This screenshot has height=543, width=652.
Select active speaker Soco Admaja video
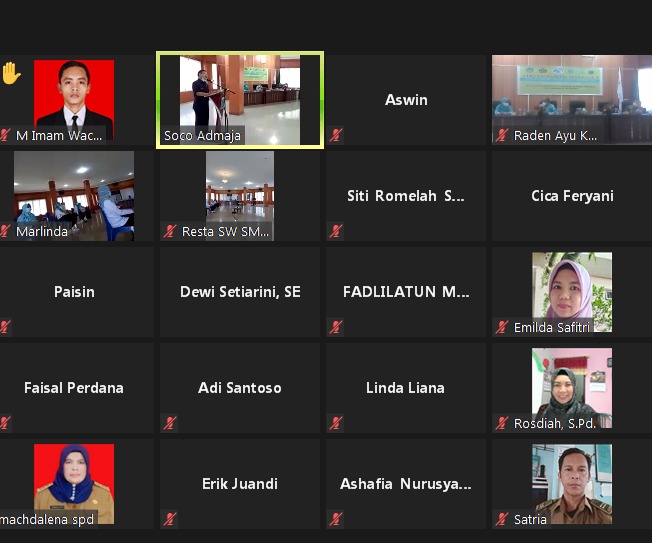[240, 100]
